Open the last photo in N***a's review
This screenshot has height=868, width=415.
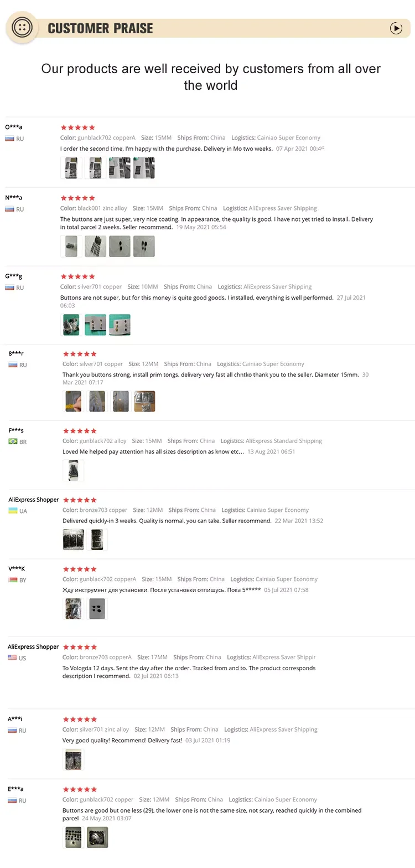point(144,246)
